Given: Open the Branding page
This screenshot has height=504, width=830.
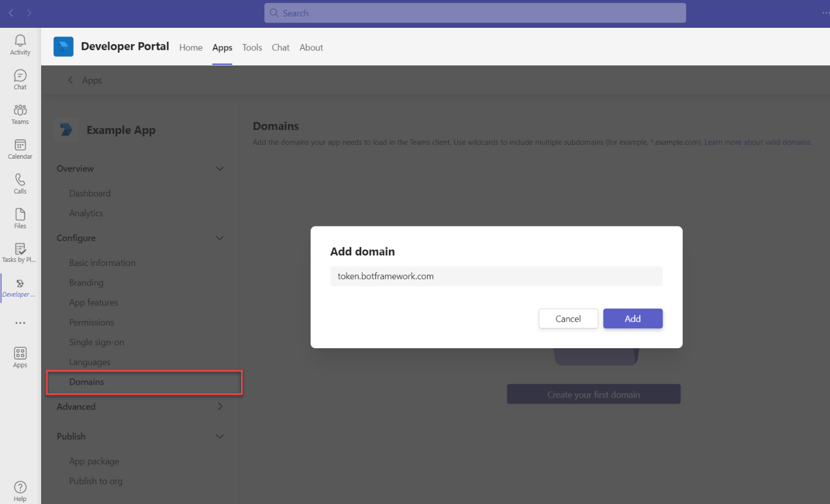Looking at the screenshot, I should (x=86, y=283).
